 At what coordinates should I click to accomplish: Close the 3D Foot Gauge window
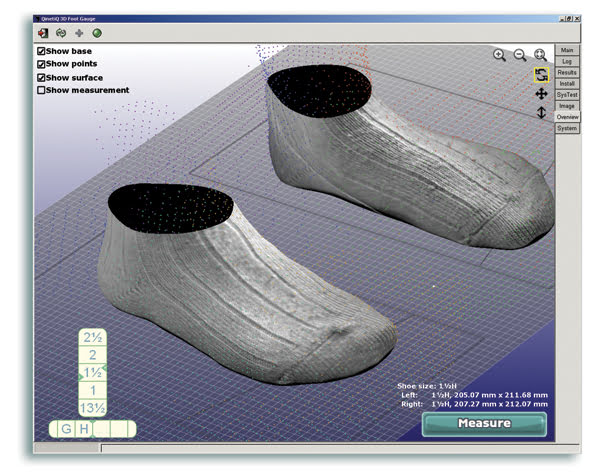pos(577,19)
